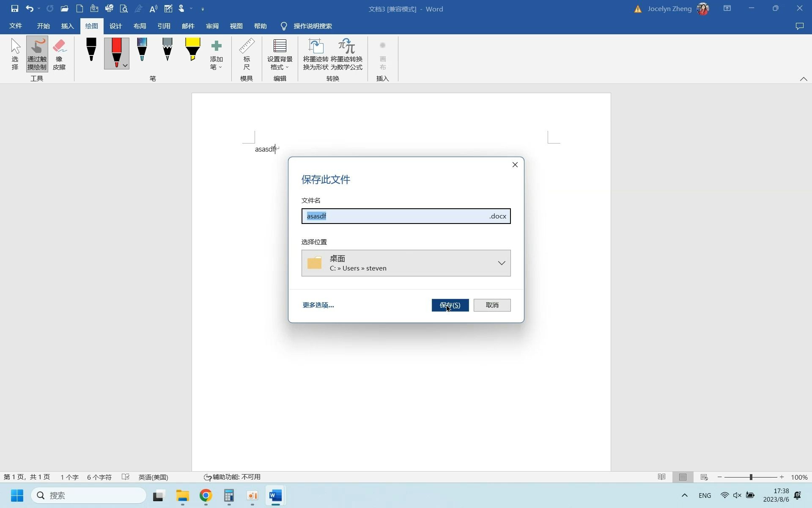Viewport: 812px width, 508px height.
Task: Select the galaxy-pattern pen
Action: coord(142,50)
